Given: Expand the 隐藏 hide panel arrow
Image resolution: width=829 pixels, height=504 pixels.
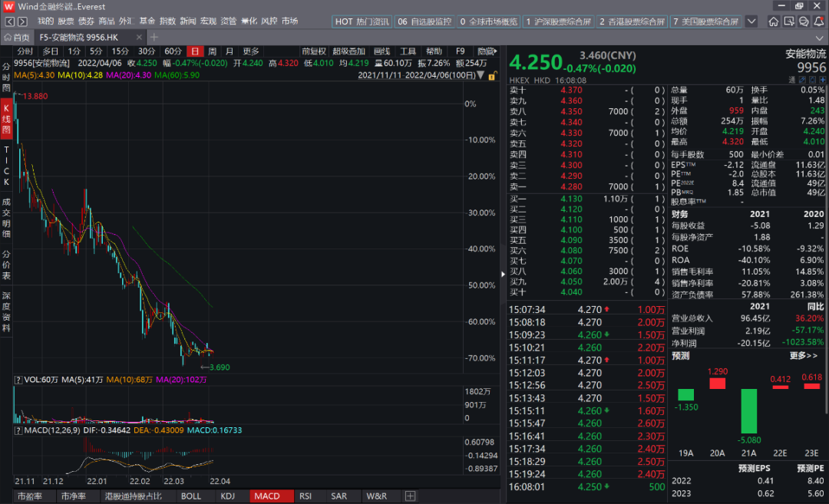Looking at the screenshot, I should click(487, 51).
